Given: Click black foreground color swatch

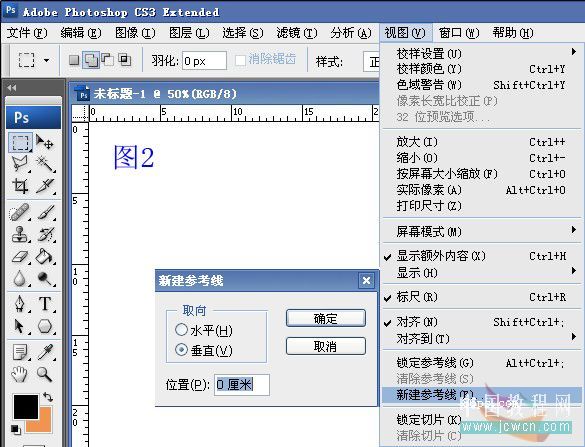Looking at the screenshot, I should (26, 407).
